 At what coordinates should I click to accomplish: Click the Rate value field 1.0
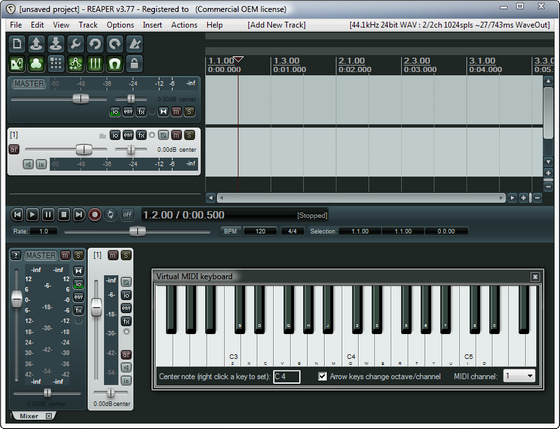tap(44, 231)
